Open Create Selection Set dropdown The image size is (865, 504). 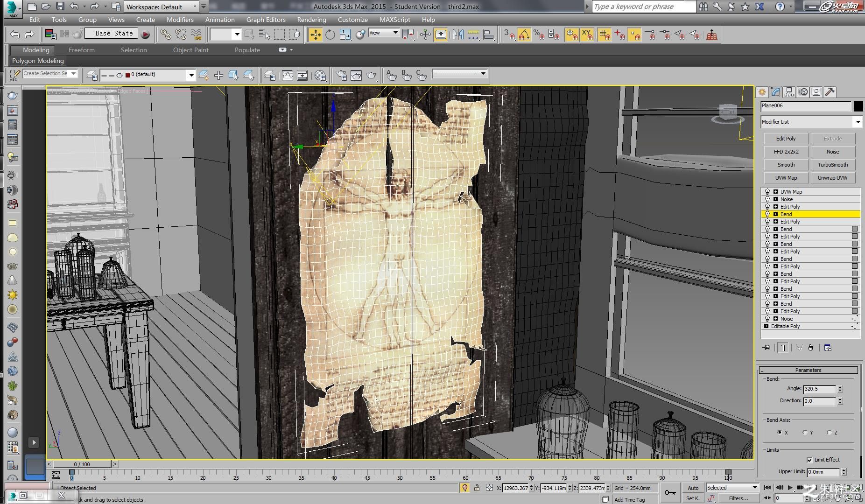click(x=50, y=73)
